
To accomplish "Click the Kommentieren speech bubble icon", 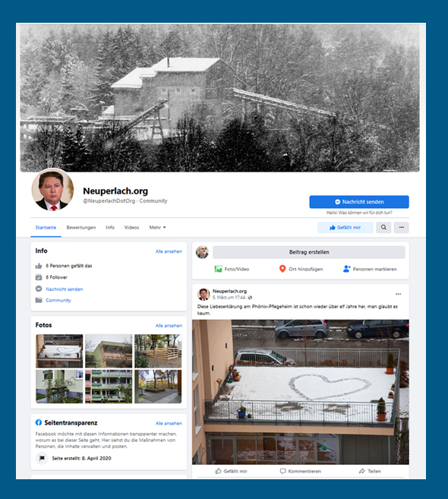I will (x=282, y=471).
